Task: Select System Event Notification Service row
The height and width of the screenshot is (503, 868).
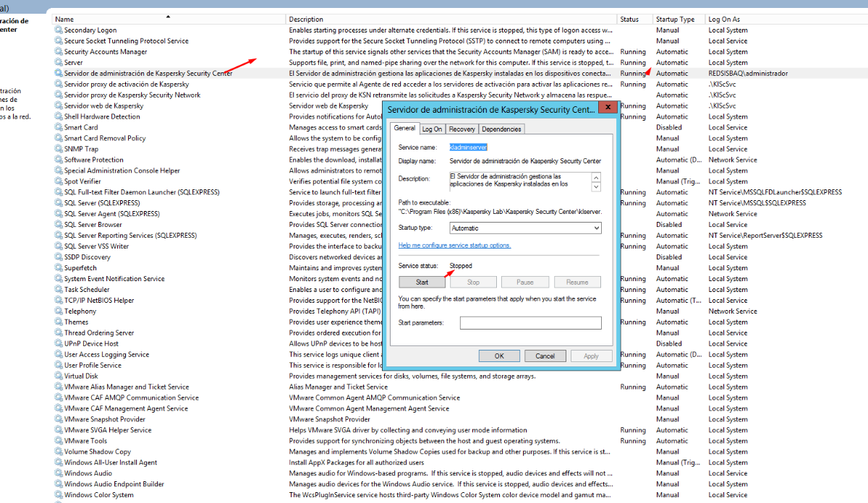Action: click(460, 279)
